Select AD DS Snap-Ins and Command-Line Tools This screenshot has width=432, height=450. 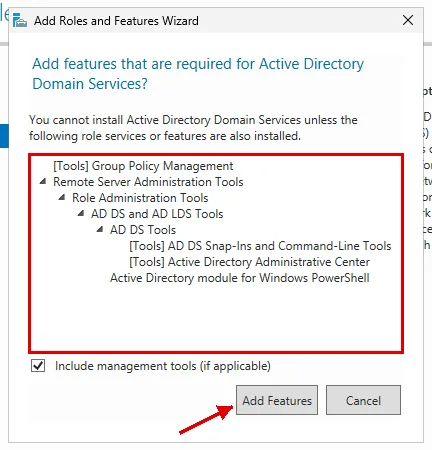point(260,246)
